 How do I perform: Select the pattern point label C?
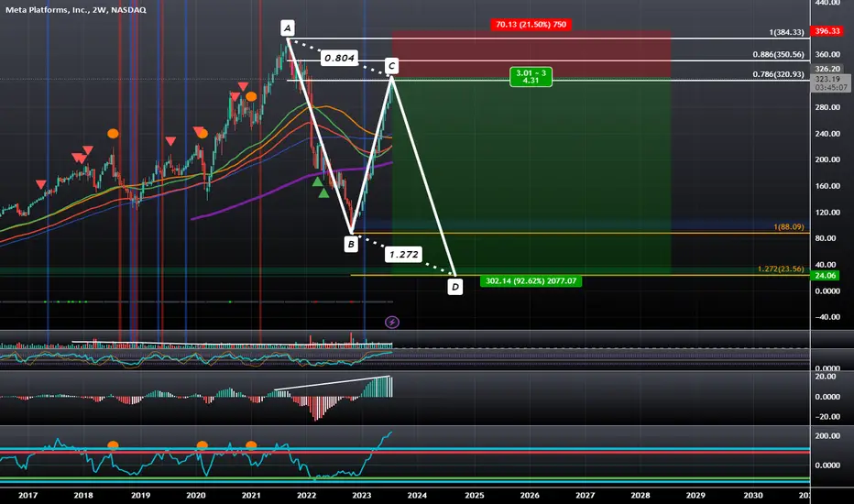[391, 67]
